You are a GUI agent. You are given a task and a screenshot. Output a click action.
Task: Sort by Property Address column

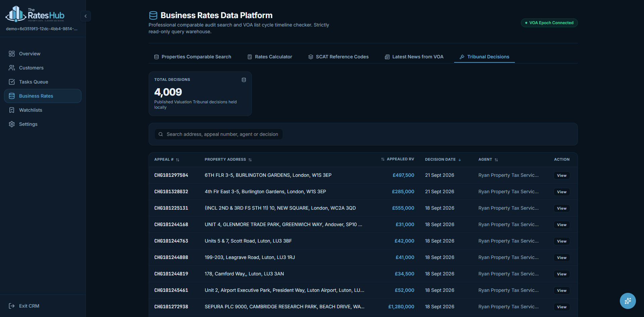tap(228, 160)
